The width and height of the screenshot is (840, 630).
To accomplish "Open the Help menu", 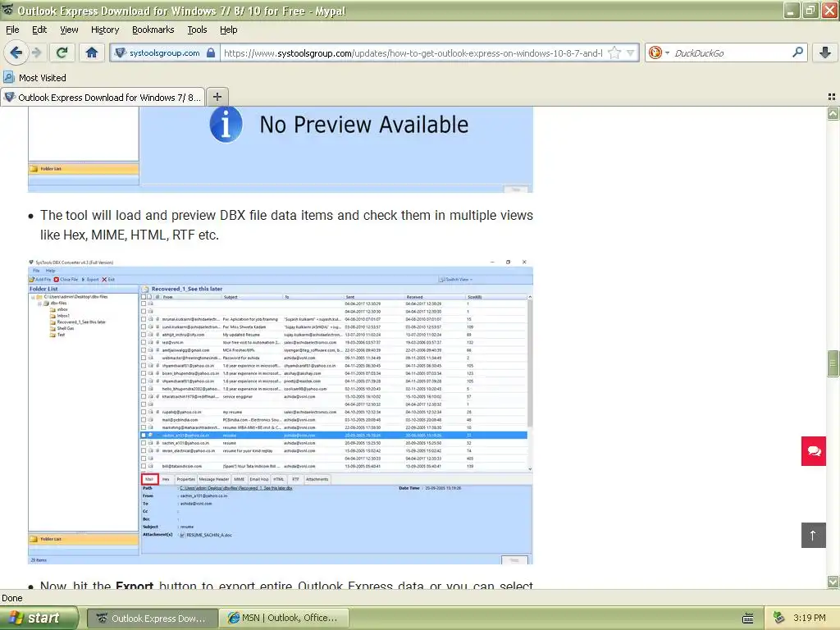I will pyautogui.click(x=228, y=30).
